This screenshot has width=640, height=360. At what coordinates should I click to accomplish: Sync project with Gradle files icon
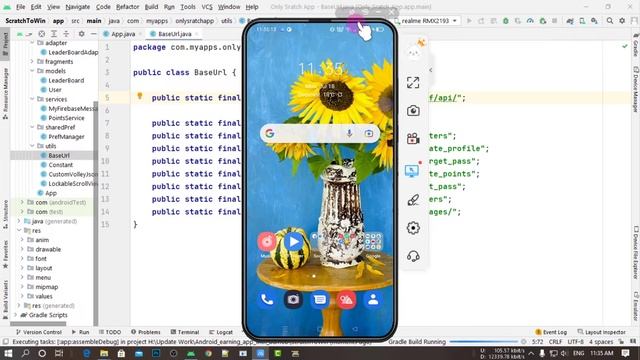pos(570,21)
